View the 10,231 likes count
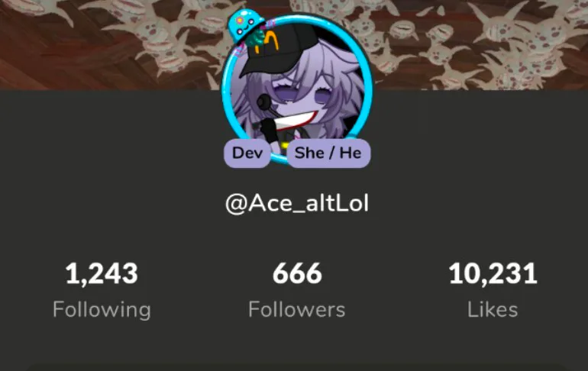 [493, 274]
